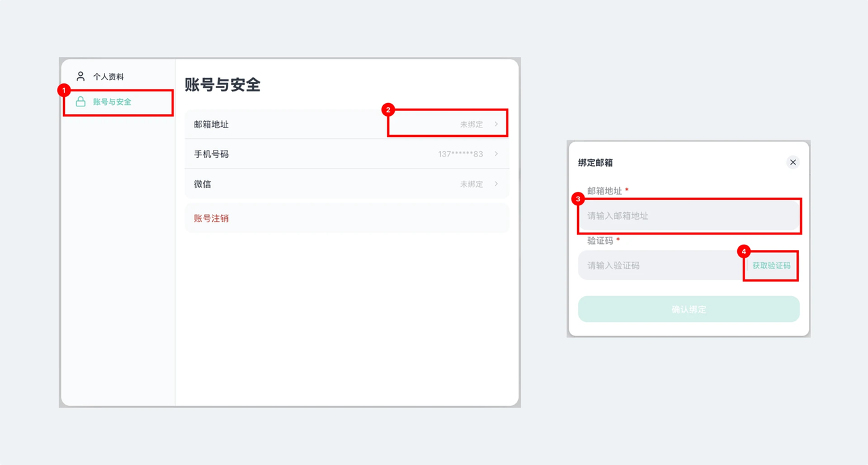Expand the 邮箱地址 row chevron arrow
Viewport: 868px width, 465px height.
click(x=496, y=125)
